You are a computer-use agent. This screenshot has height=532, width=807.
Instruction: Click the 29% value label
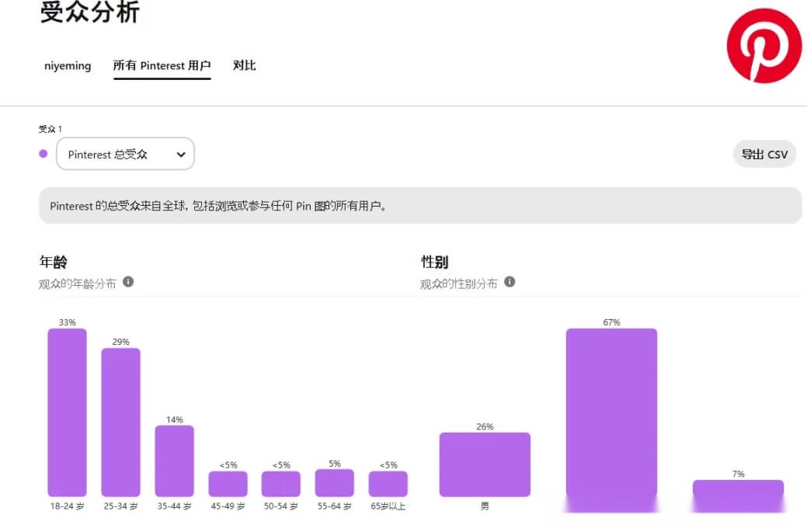[x=121, y=342]
